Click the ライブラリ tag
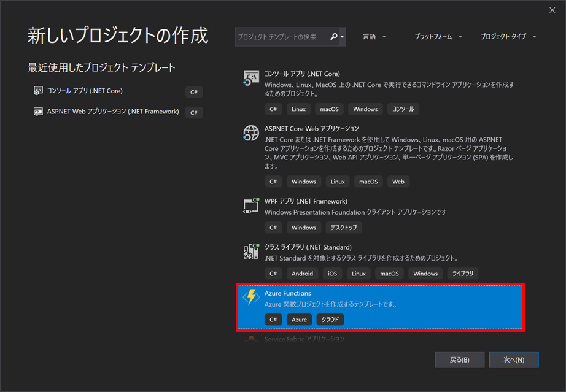 (x=463, y=274)
